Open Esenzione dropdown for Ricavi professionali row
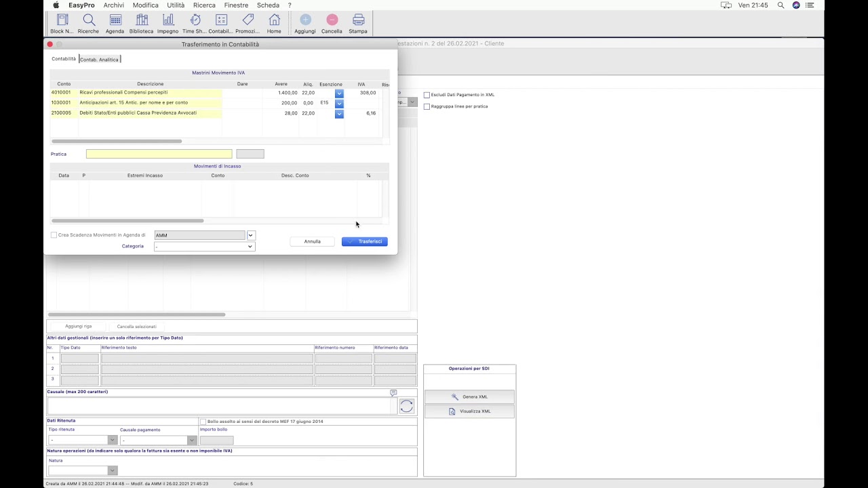868x488 pixels. point(339,93)
